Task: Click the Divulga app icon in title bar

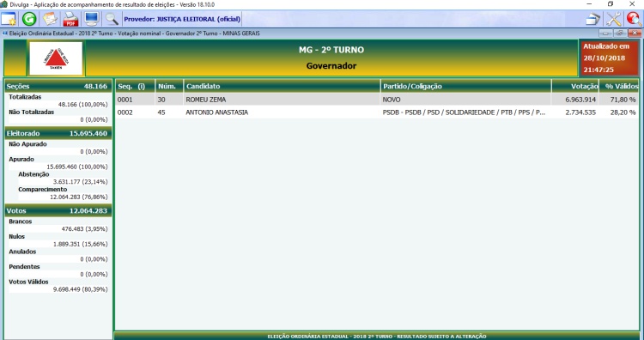Action: click(3, 4)
